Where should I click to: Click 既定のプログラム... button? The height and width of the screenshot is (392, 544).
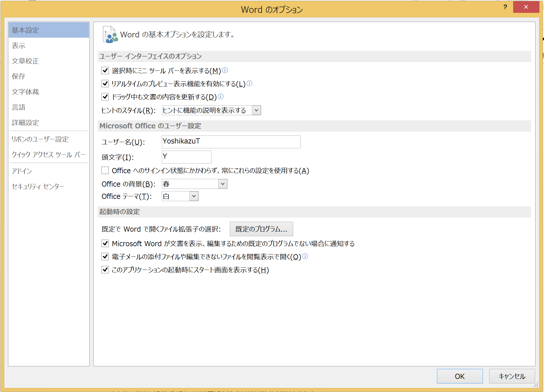261,229
